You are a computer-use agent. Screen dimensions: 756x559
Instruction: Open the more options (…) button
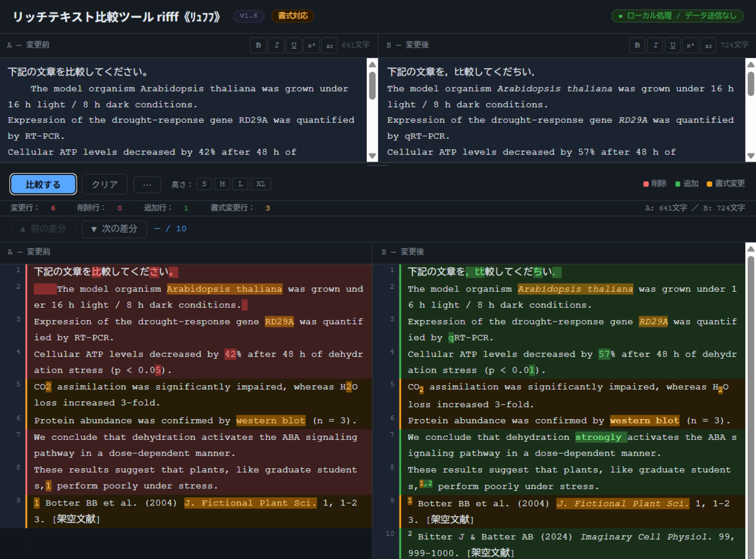pyautogui.click(x=147, y=185)
